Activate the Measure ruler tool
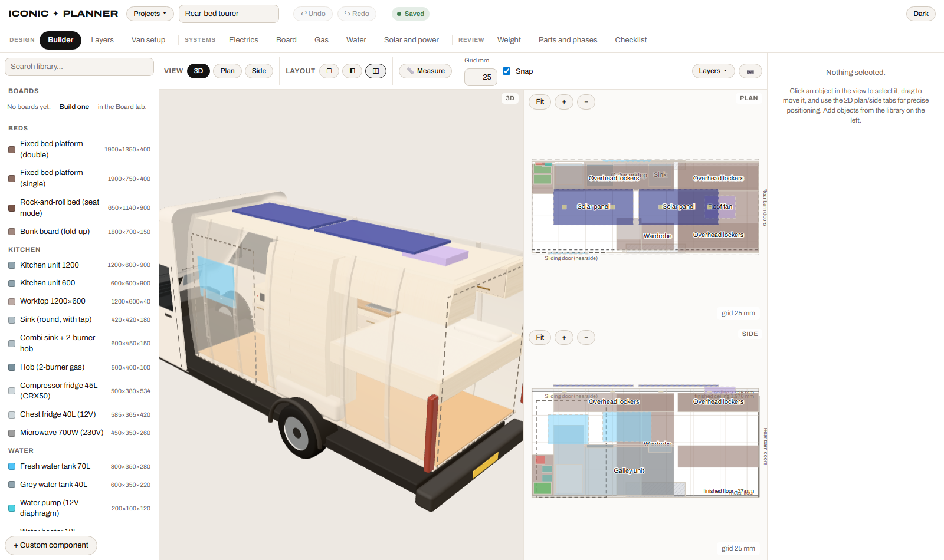This screenshot has width=944, height=560. [x=425, y=71]
